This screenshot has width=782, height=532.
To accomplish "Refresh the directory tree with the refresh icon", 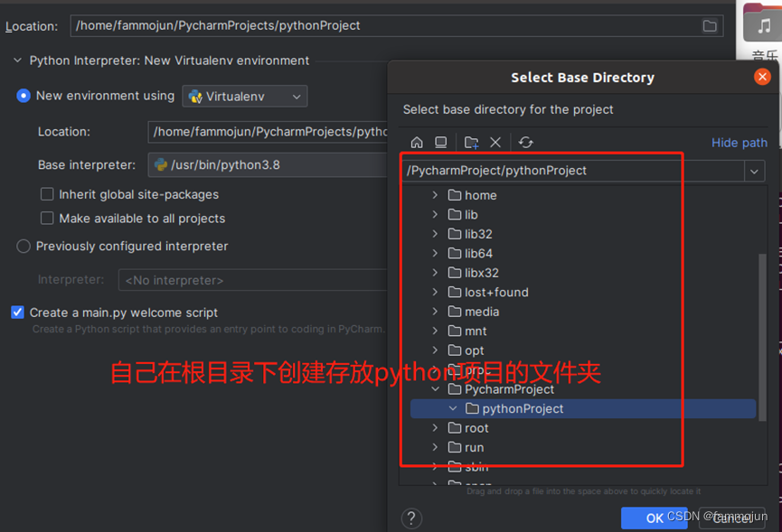I will tap(527, 143).
